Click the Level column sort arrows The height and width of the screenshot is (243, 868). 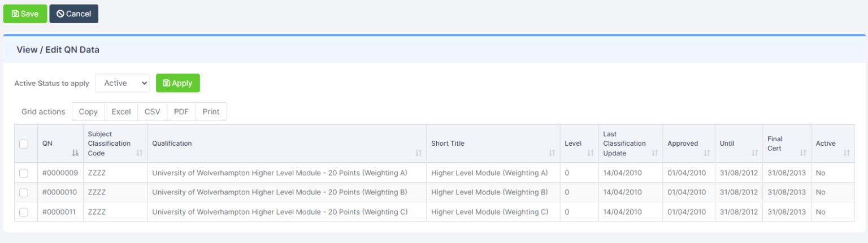coord(591,153)
